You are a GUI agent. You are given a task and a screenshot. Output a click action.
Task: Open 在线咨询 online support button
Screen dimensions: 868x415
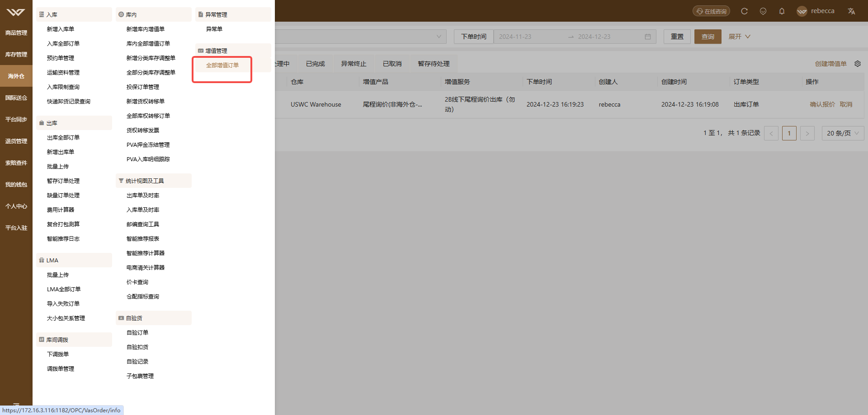712,11
